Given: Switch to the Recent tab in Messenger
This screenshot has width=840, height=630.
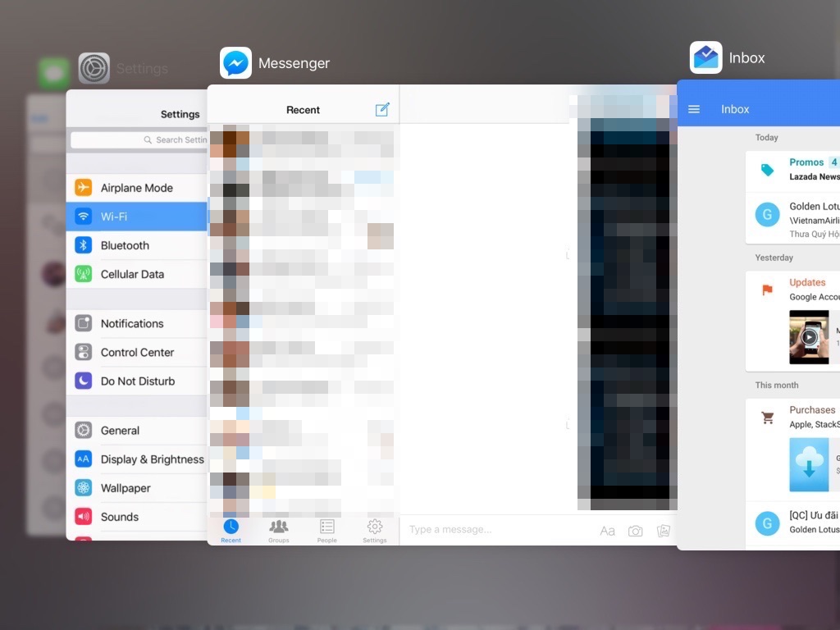Looking at the screenshot, I should tap(231, 531).
